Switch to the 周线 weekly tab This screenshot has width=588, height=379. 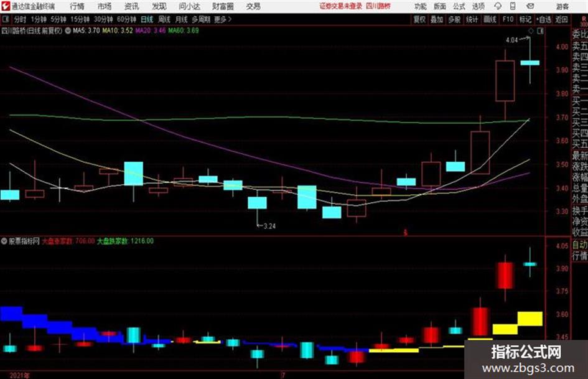(x=164, y=19)
